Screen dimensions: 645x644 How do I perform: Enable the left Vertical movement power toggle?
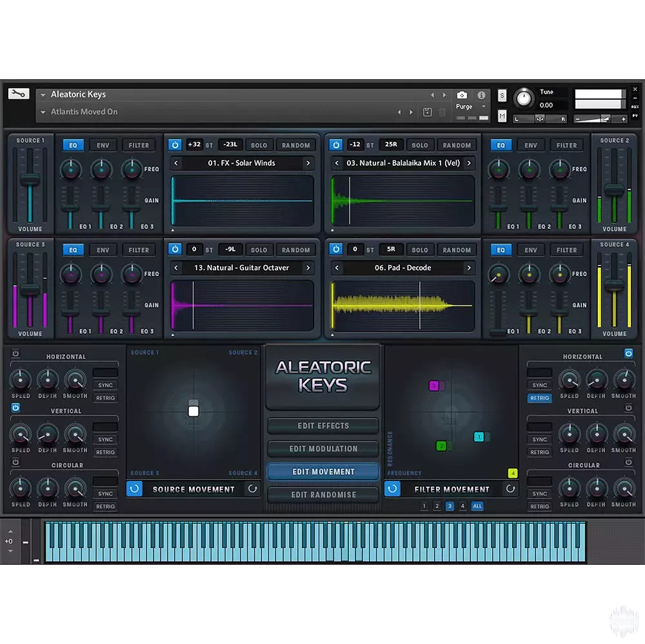coord(15,408)
